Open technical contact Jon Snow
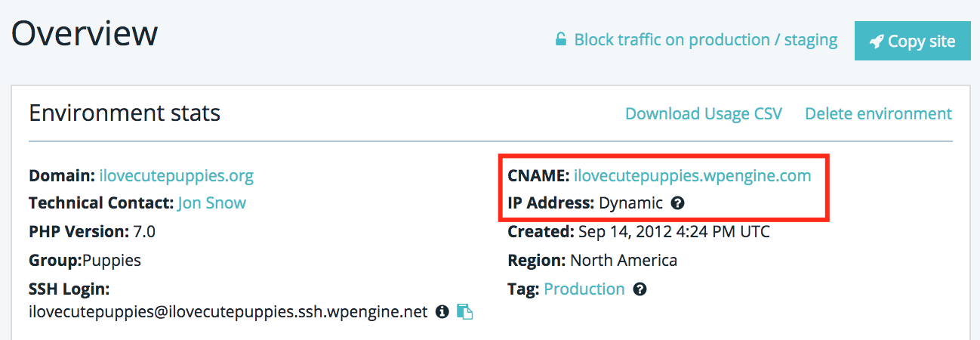The height and width of the screenshot is (340, 980). click(x=211, y=202)
